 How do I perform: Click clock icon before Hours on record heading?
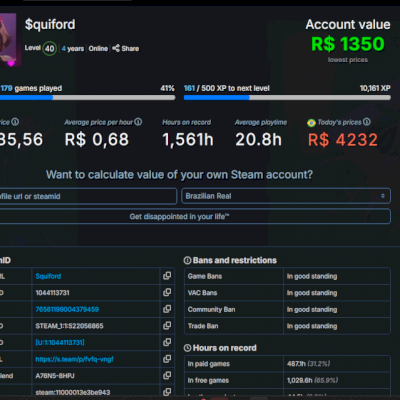click(x=187, y=348)
